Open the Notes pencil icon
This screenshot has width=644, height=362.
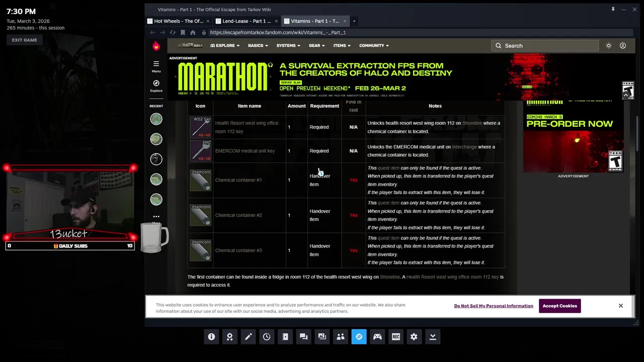(x=248, y=337)
